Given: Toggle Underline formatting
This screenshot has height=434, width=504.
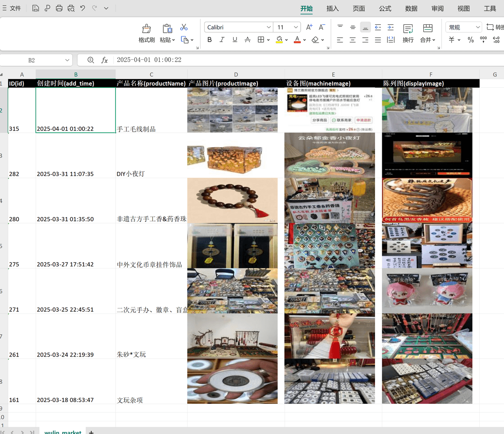Looking at the screenshot, I should click(235, 39).
